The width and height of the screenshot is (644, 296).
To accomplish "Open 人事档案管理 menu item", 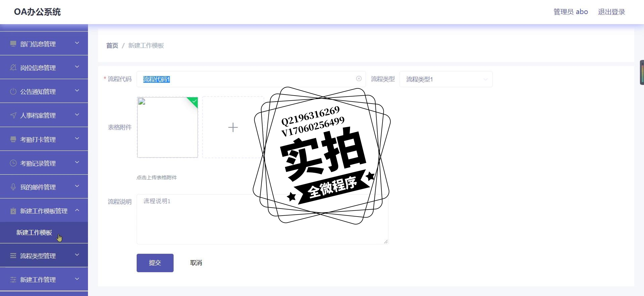I will [x=44, y=115].
